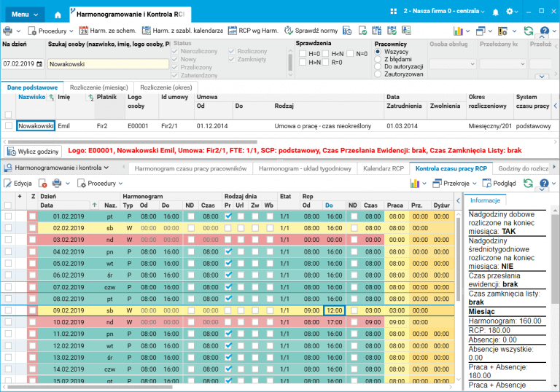Viewport: 560px width, 392px height.
Task: Open notifications with the bell icon
Action: pos(496,12)
